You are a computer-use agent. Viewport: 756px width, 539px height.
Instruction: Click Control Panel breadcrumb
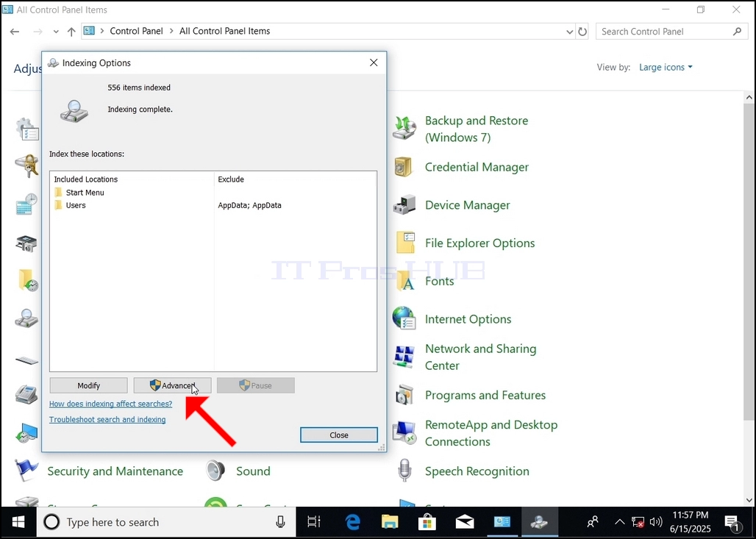point(137,31)
